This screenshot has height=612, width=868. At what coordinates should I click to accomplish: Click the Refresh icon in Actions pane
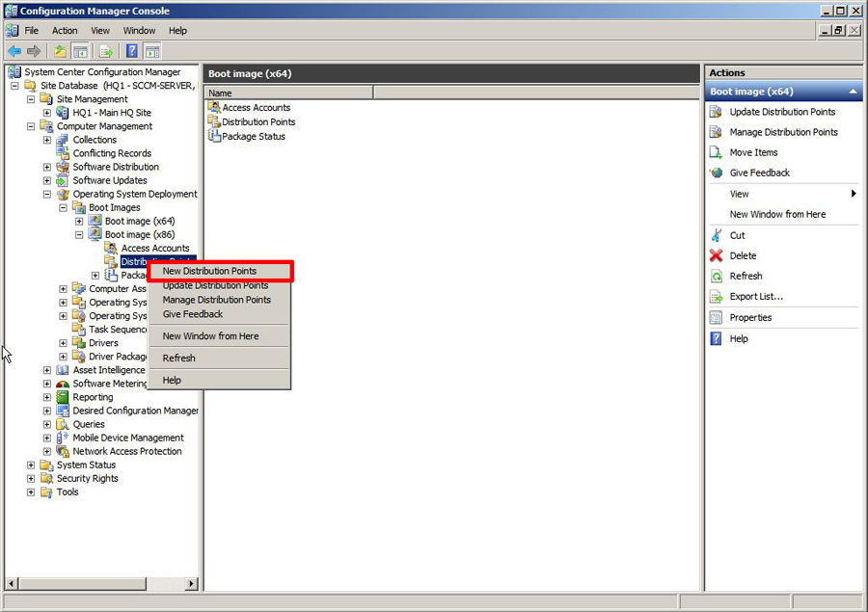point(716,276)
